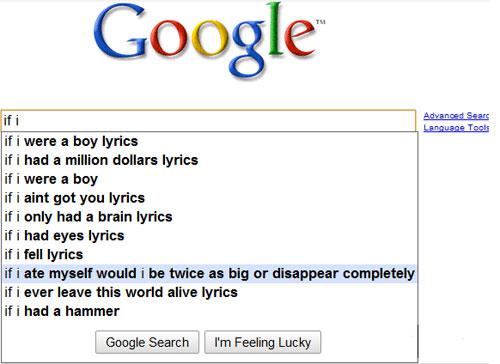Image resolution: width=500 pixels, height=364 pixels.
Task: Pick 'if i aint got you lyrics' suggestion
Action: [x=210, y=198]
